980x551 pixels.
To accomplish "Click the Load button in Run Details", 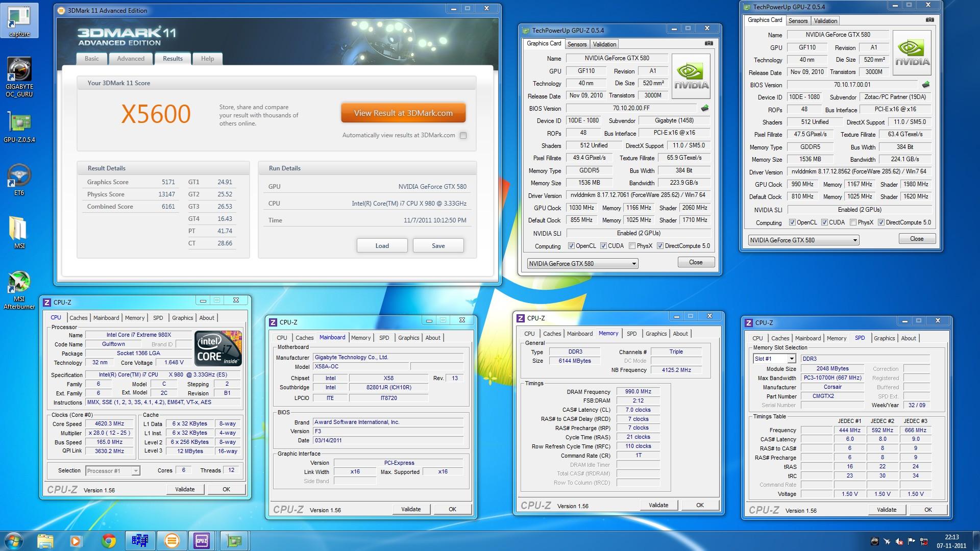I will 382,245.
